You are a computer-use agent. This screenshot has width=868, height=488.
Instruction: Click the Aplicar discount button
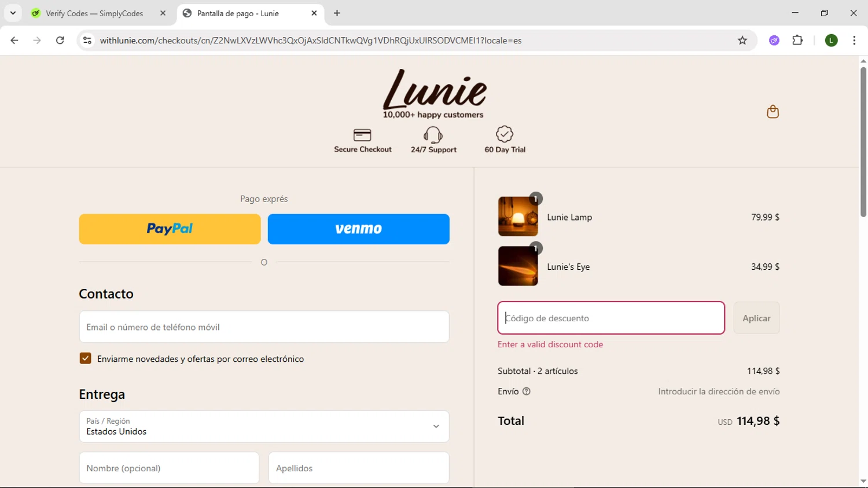point(756,318)
